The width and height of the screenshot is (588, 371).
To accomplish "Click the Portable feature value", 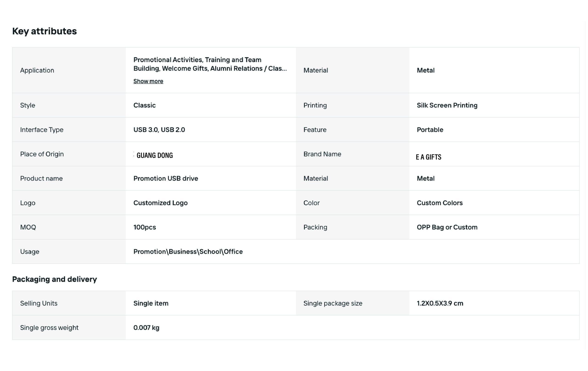I will pyautogui.click(x=430, y=130).
